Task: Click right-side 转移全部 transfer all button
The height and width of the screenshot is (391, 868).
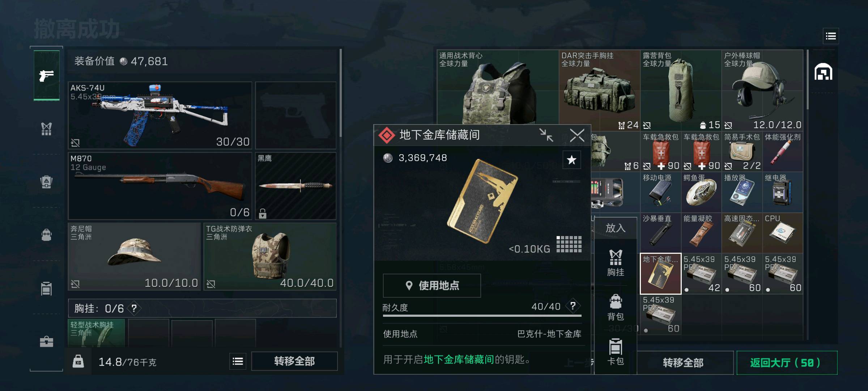Action: (x=683, y=362)
